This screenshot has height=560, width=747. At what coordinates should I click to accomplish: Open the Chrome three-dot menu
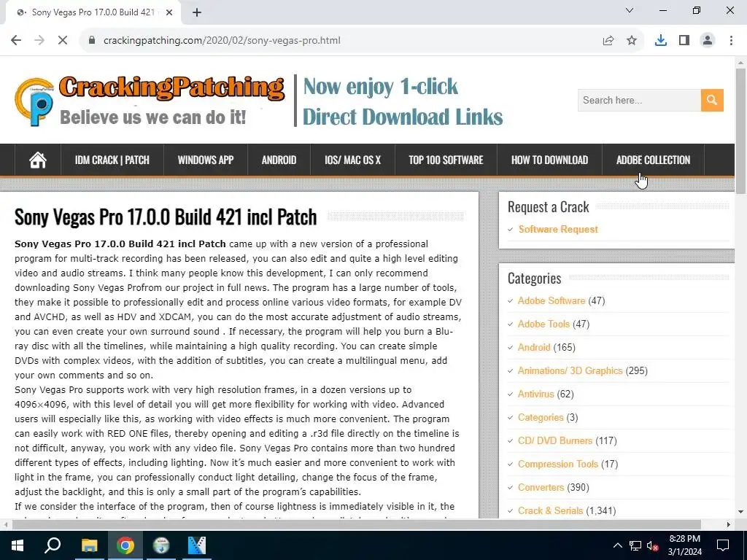pyautogui.click(x=731, y=41)
